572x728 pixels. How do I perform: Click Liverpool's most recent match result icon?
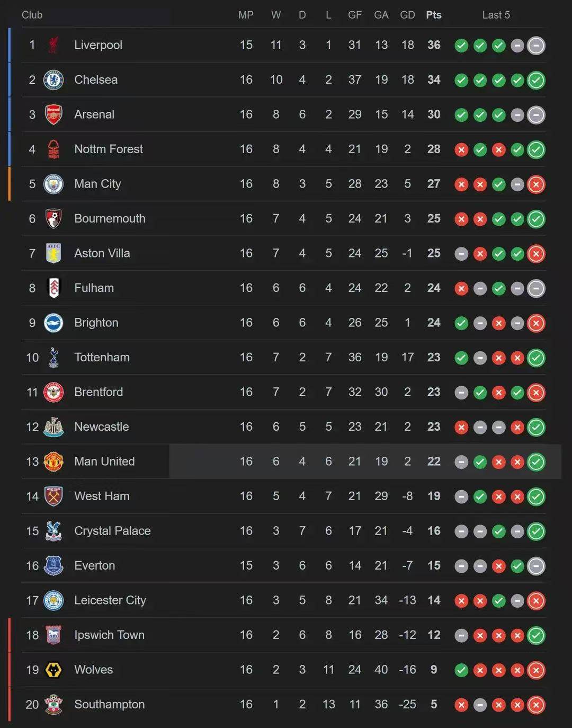(536, 46)
